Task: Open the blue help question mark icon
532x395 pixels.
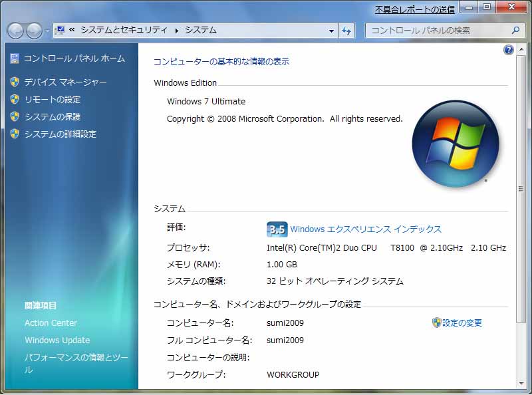Action: (x=508, y=51)
